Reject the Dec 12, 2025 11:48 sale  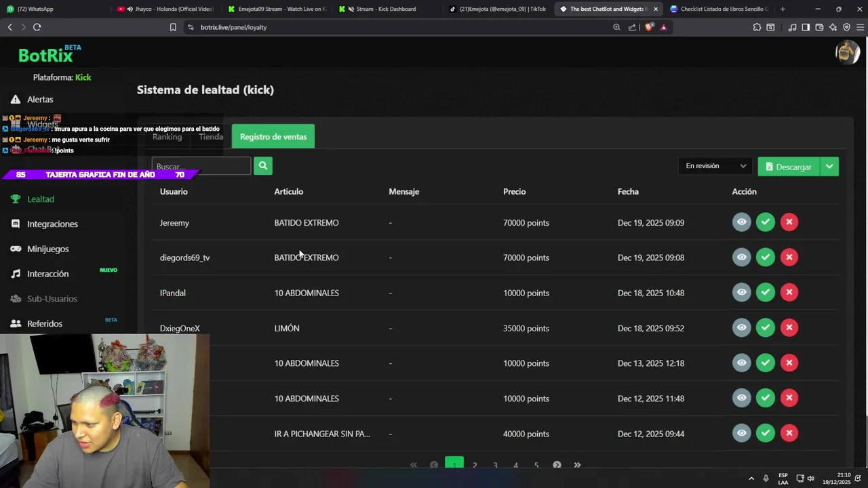coord(789,399)
